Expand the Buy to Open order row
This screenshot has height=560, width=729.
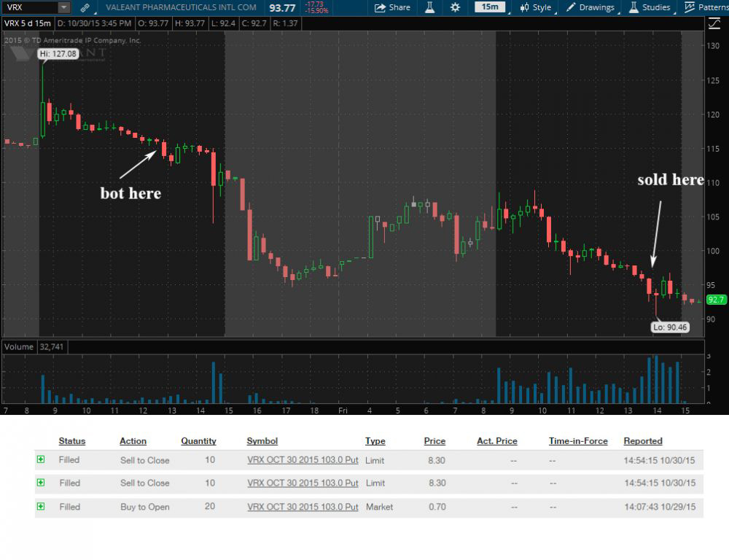[41, 506]
